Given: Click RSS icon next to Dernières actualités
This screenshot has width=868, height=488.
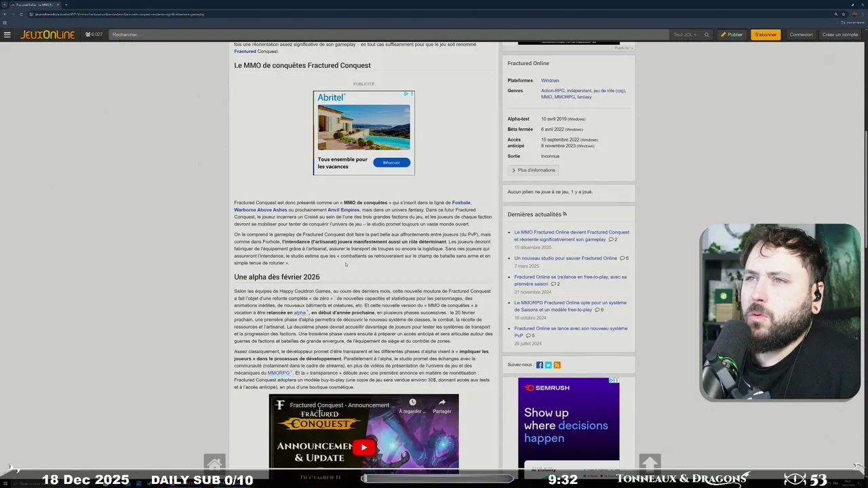Looking at the screenshot, I should point(564,214).
